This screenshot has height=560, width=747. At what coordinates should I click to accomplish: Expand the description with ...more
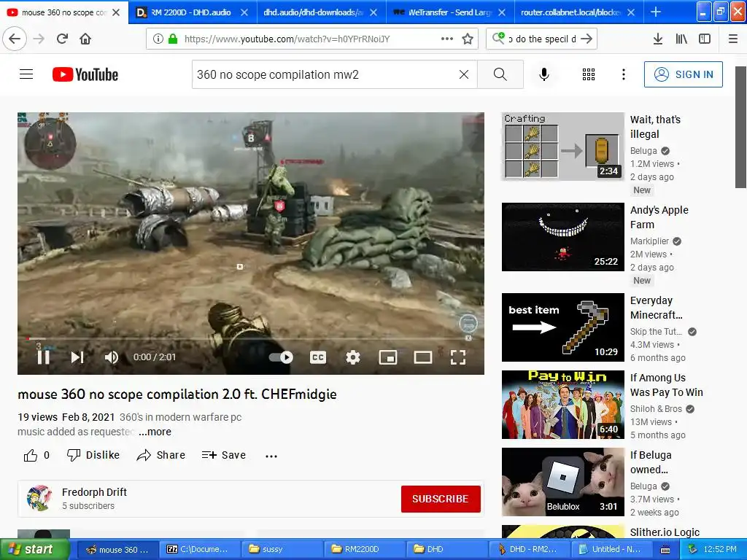click(155, 432)
